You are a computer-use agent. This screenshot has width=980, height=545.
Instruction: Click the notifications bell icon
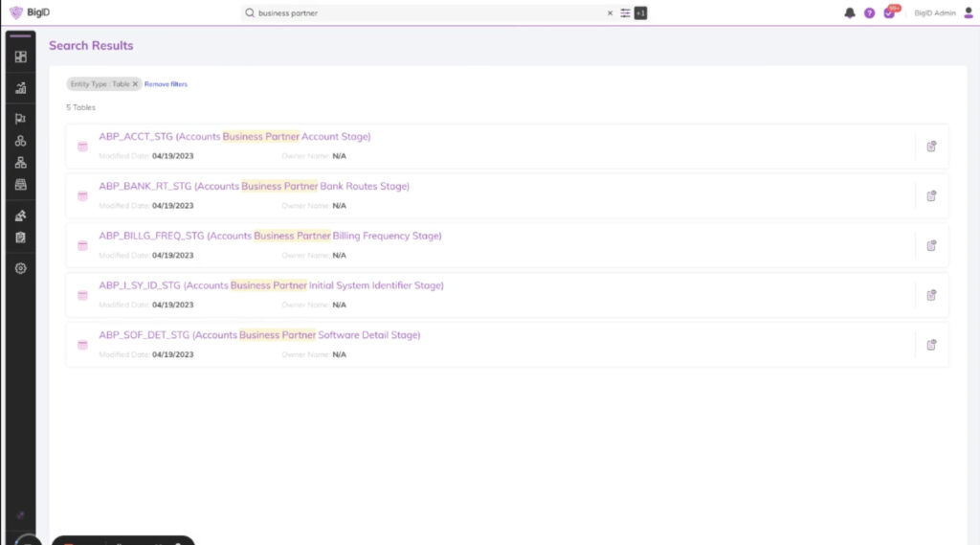tap(850, 13)
